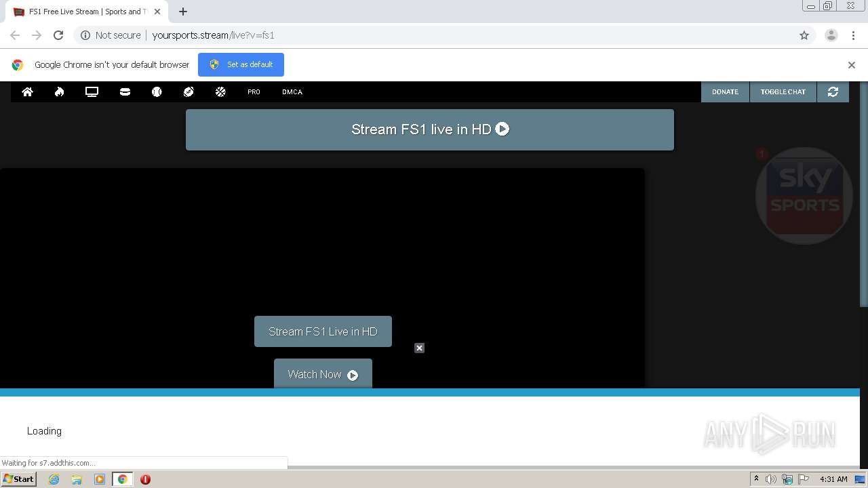The width and height of the screenshot is (868, 488).
Task: Click the 4:31 AM clock
Action: 833,479
